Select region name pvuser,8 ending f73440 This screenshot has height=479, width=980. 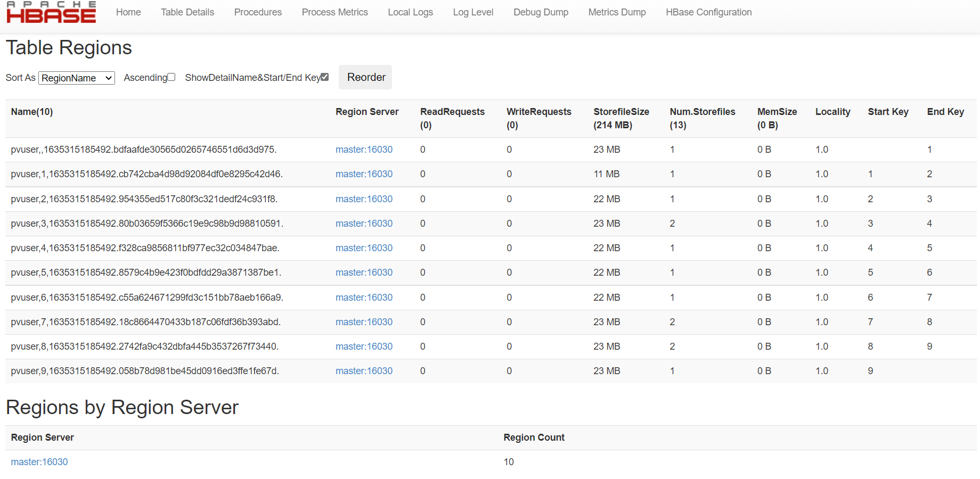pyautogui.click(x=145, y=346)
